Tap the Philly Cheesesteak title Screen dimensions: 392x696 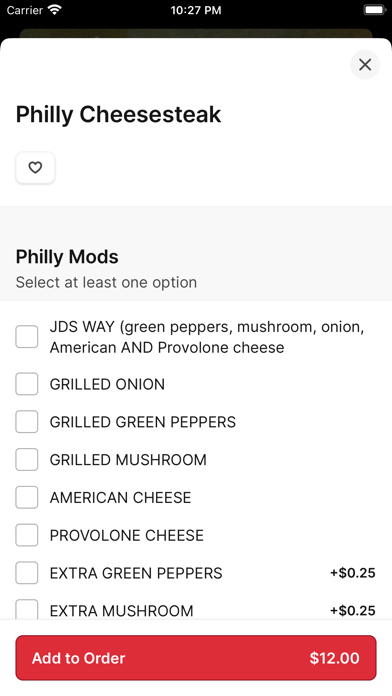119,115
